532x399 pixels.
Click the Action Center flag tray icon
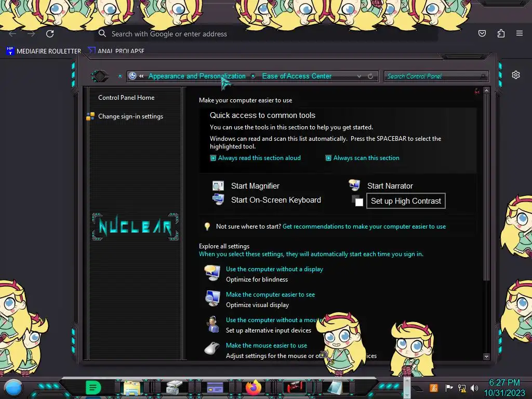(x=449, y=388)
